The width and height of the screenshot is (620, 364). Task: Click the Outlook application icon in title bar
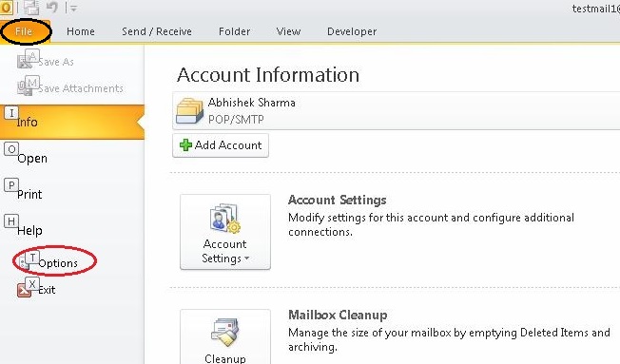click(x=6, y=8)
